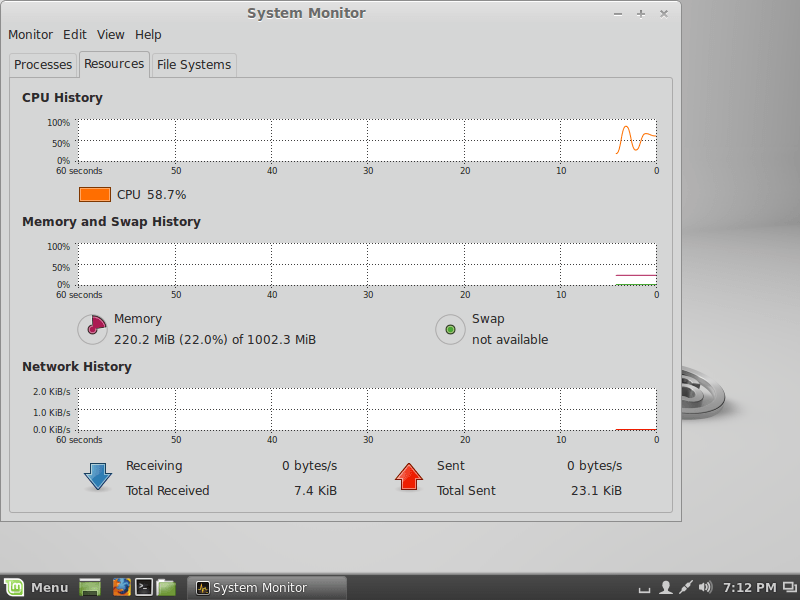Click the CPU History heading

[x=62, y=97]
